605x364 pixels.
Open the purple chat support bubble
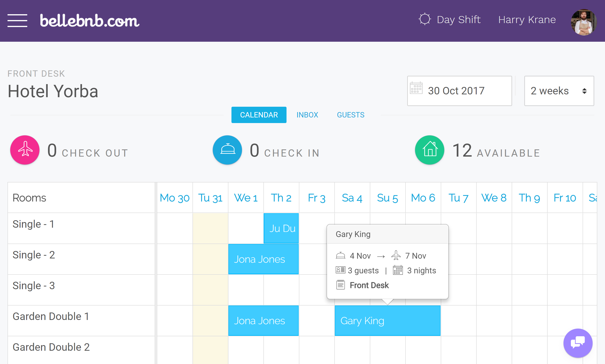click(578, 343)
